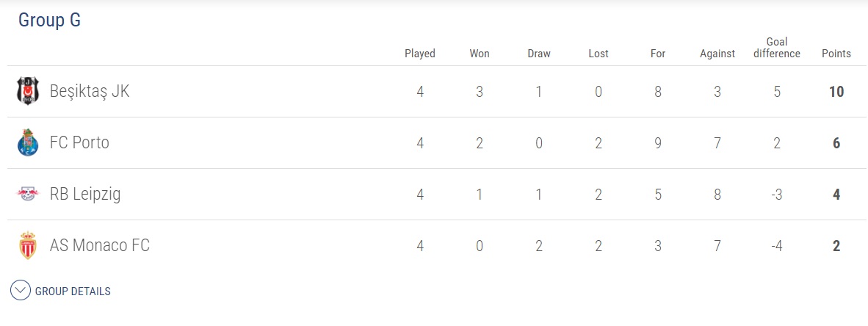Viewport: 868px width, 326px height.
Task: Click the AS Monaco FC crest
Action: pyautogui.click(x=28, y=246)
